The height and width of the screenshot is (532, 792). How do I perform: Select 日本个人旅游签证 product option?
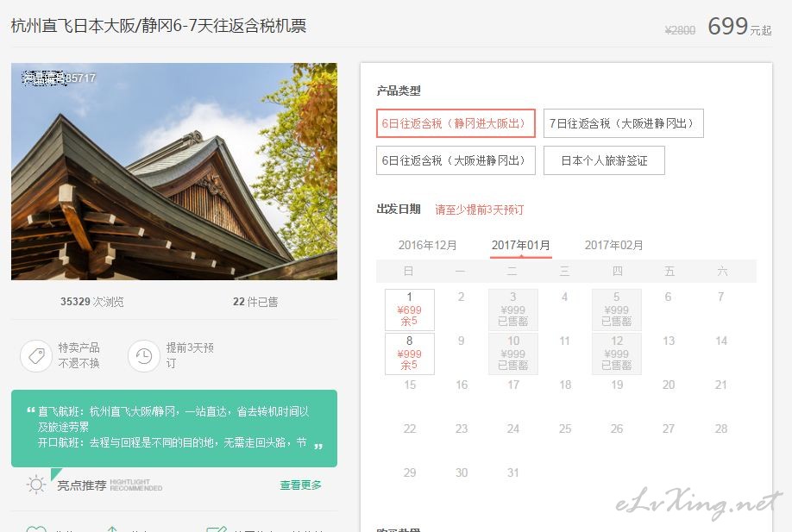pos(604,160)
